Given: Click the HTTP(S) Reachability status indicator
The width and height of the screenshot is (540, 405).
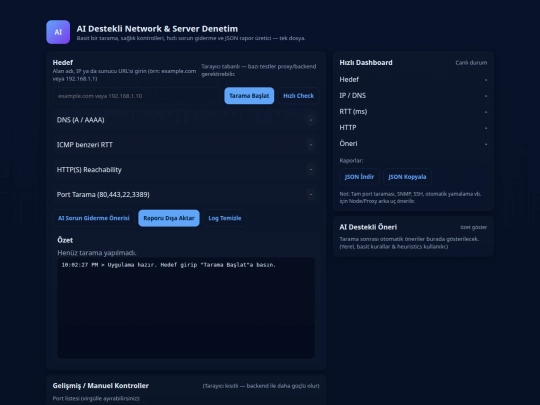Looking at the screenshot, I should [x=311, y=169].
